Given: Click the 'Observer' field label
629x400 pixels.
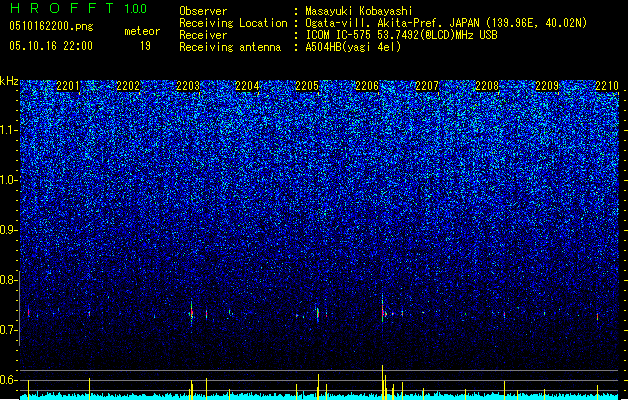Looking at the screenshot, I should tap(203, 11).
